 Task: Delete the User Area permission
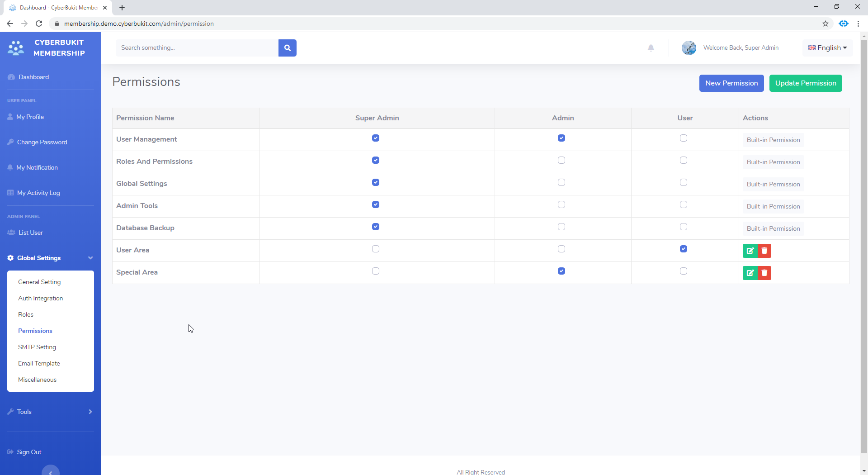tap(764, 251)
